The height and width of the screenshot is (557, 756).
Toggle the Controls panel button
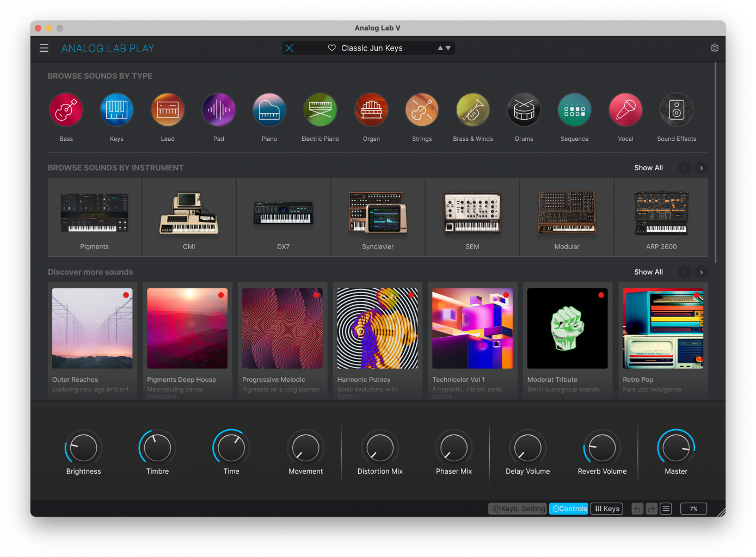(569, 509)
